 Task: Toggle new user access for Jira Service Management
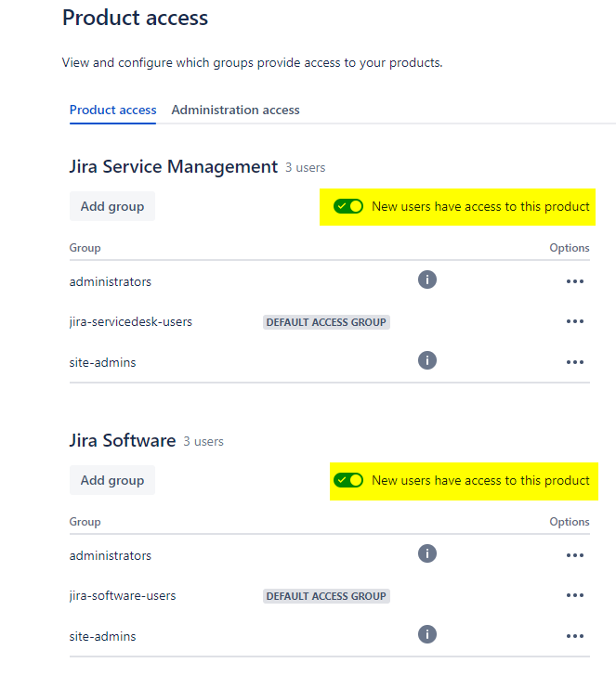coord(348,206)
